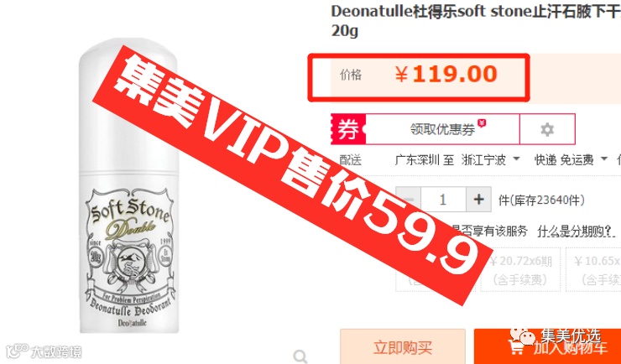Screen dimensions: 621x364
Task: Click the Soft Stone deodorant product image
Action: [x=128, y=186]
